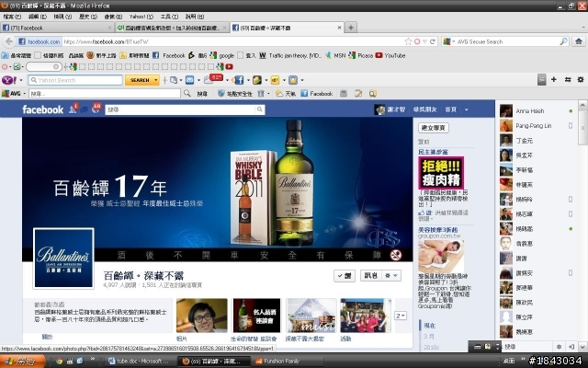Click Facebook bookmark in bookmarks bar
The width and height of the screenshot is (588, 368).
click(169, 55)
